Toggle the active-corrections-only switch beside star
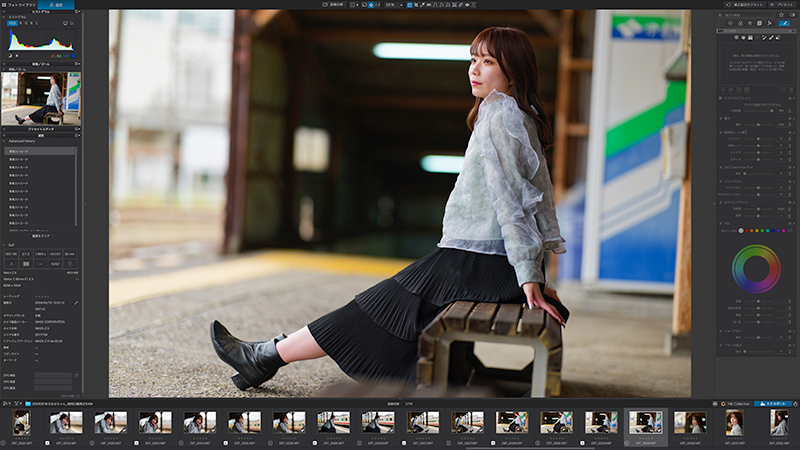The height and width of the screenshot is (450, 800). [792, 15]
